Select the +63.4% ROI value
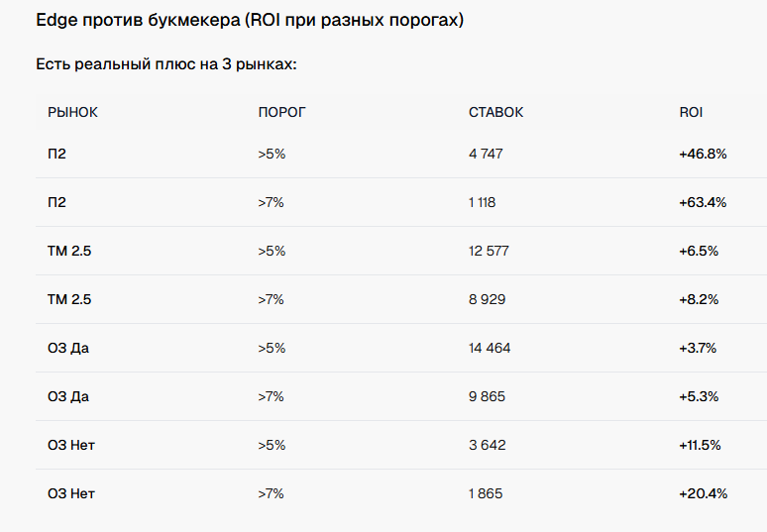Screen dimensions: 767x532 pos(703,202)
